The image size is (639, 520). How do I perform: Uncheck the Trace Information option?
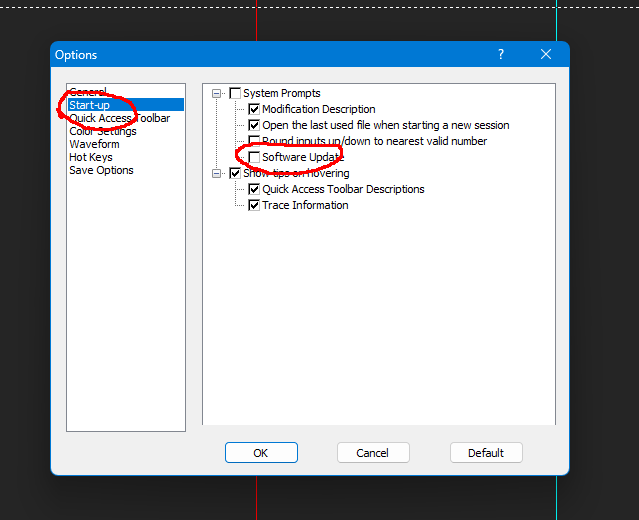point(254,205)
